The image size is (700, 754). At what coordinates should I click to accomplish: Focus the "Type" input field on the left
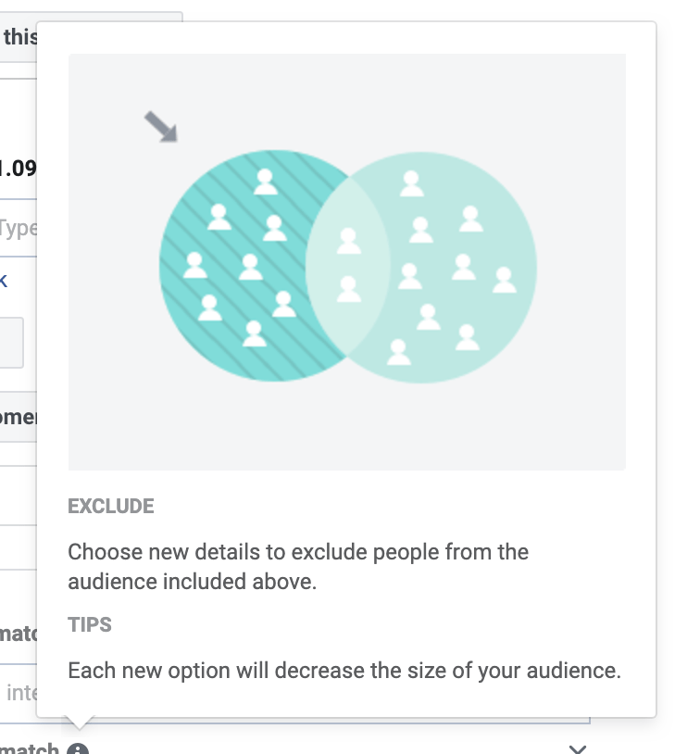tap(18, 228)
